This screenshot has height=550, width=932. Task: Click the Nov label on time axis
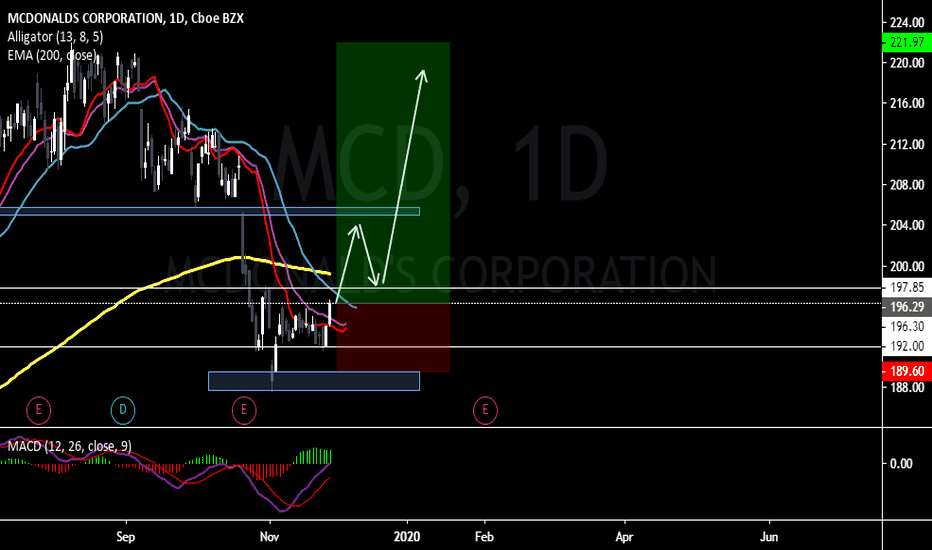point(269,537)
